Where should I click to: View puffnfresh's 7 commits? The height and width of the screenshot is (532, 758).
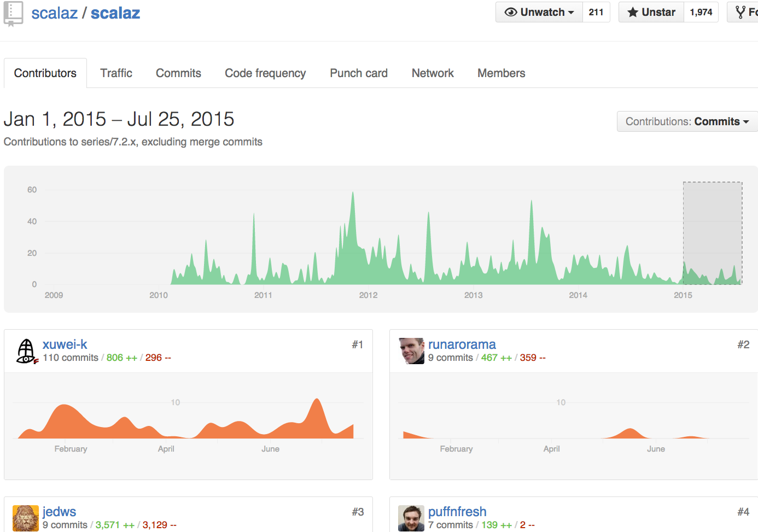pyautogui.click(x=451, y=525)
